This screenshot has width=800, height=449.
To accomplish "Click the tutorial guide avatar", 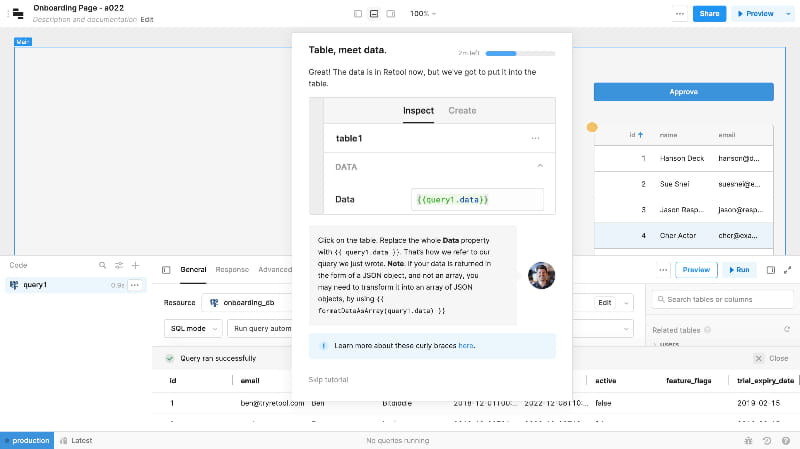I will (541, 276).
